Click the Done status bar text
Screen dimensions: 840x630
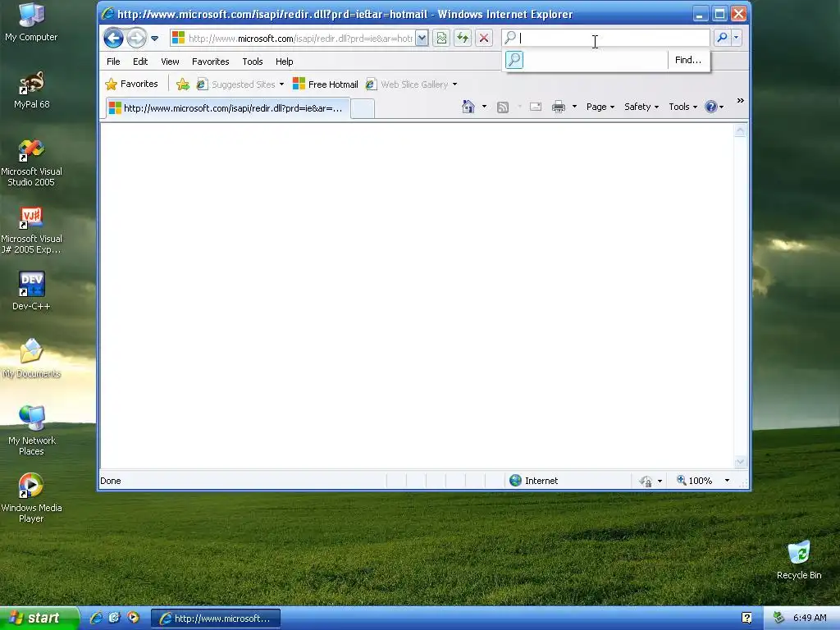tap(111, 481)
